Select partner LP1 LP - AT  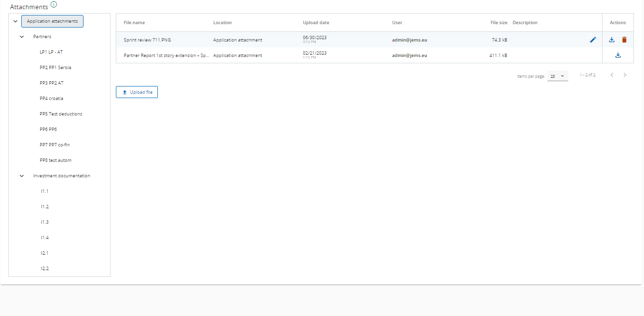[51, 52]
